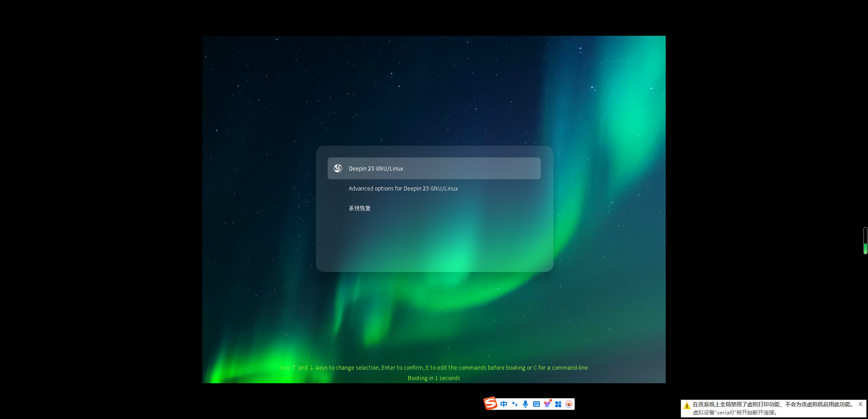Click the serial0 disconnect message line

click(x=735, y=413)
